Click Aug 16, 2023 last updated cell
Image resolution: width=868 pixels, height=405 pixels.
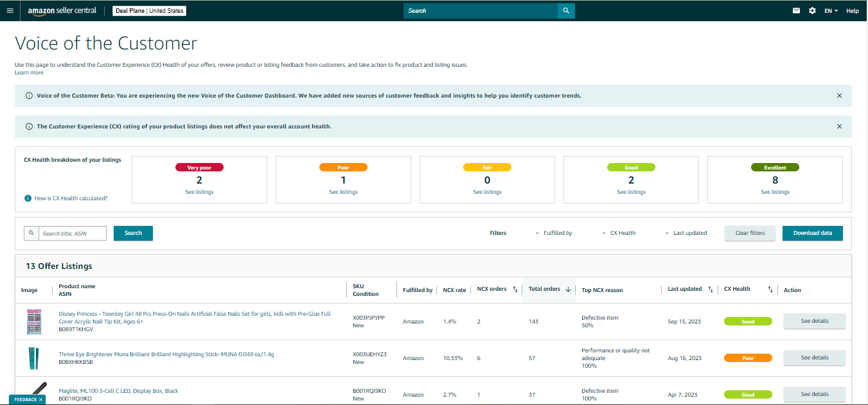click(x=684, y=358)
